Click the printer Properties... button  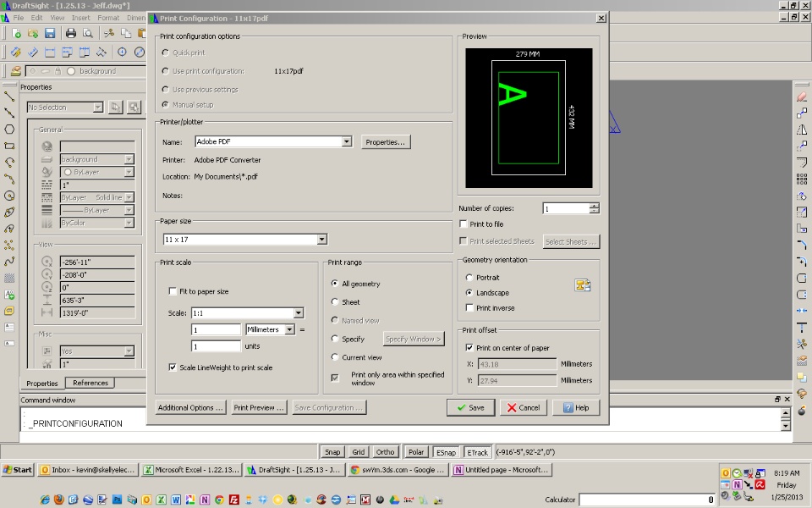pyautogui.click(x=386, y=142)
